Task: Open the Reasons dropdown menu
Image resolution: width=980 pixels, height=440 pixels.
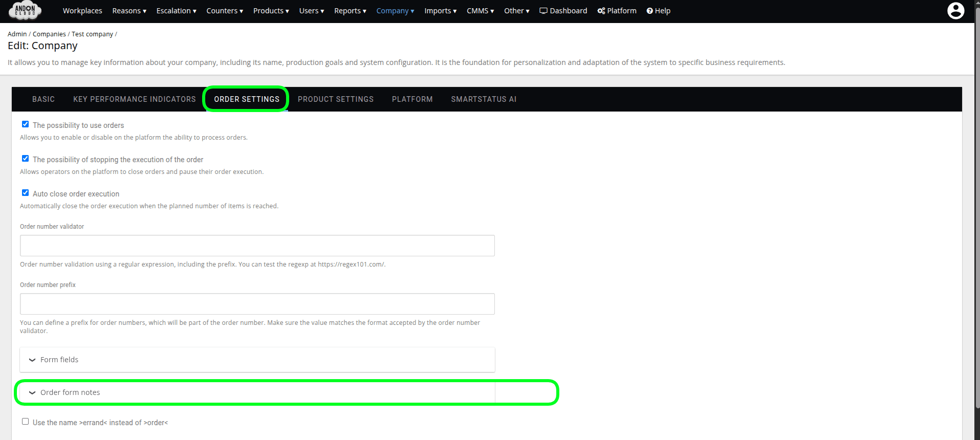Action: tap(129, 11)
